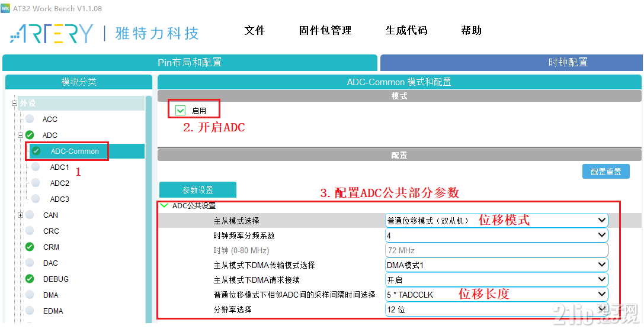Click the ACC status circle icon

[x=30, y=119]
